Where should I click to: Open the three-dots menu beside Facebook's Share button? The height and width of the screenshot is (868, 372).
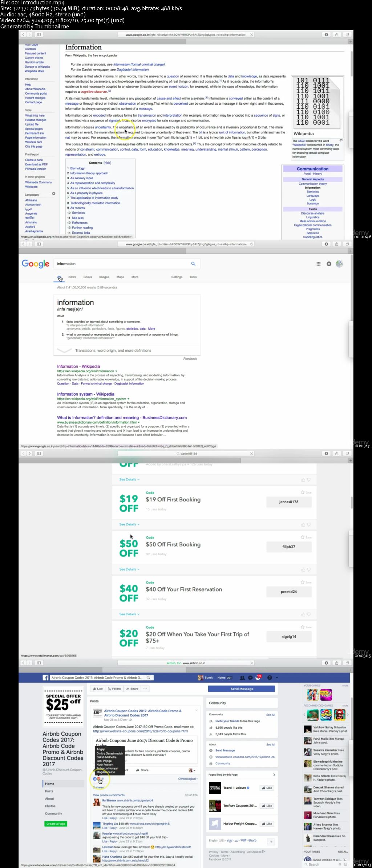click(145, 689)
